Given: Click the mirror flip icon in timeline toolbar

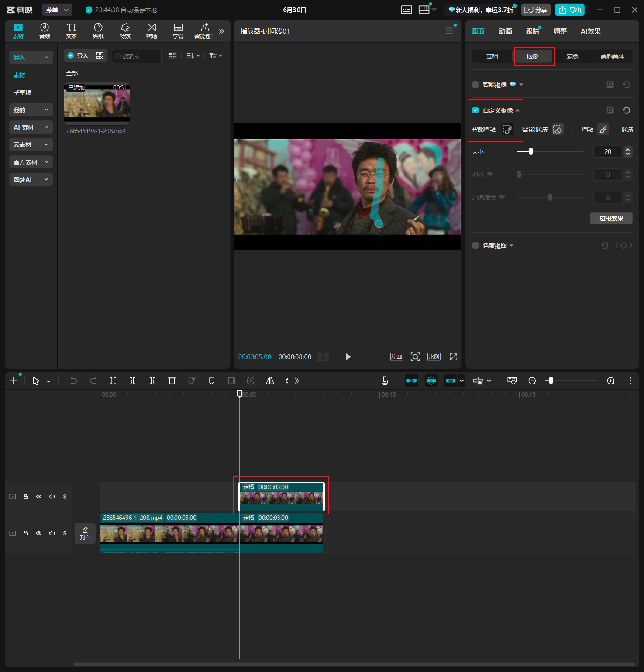Looking at the screenshot, I should tap(270, 381).
